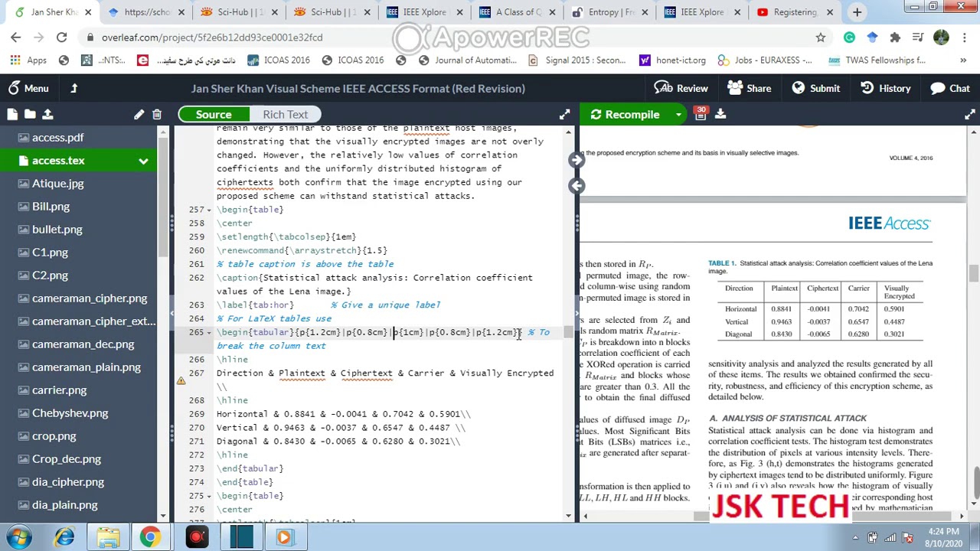Open honet-ict.org bookmark
Viewport: 980px width, 551px height.
click(x=672, y=60)
